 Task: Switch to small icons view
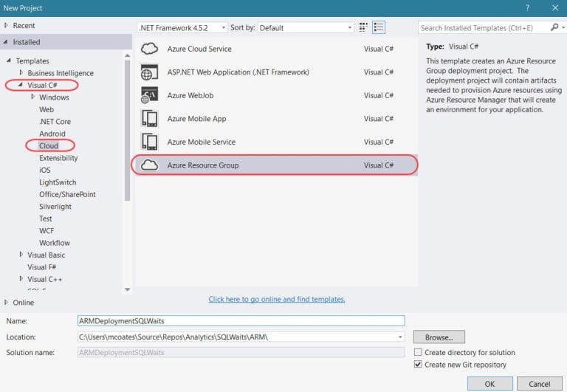(363, 27)
